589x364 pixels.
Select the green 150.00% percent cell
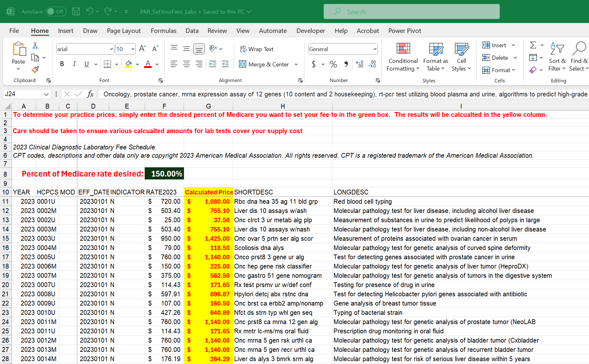tap(164, 174)
